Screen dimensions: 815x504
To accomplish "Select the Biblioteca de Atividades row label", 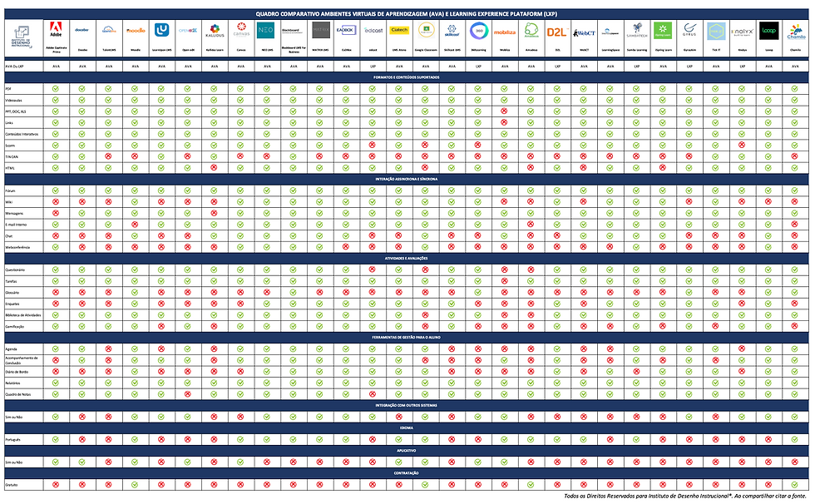I will pyautogui.click(x=23, y=315).
